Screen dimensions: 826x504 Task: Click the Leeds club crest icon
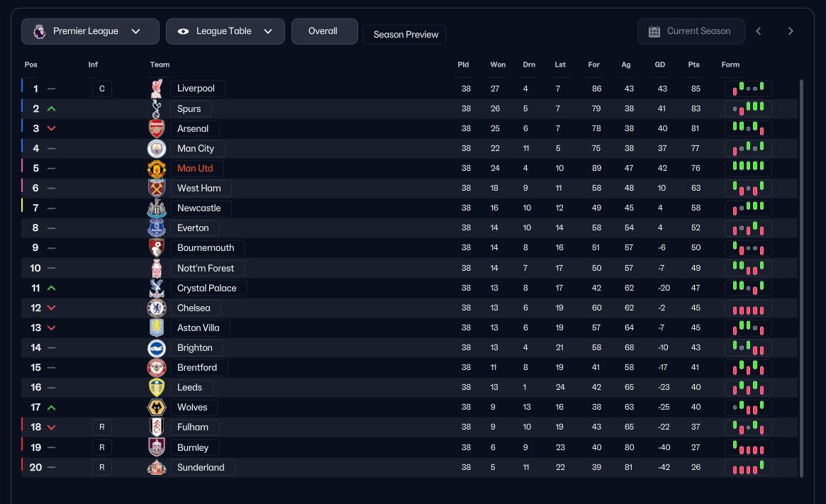157,388
